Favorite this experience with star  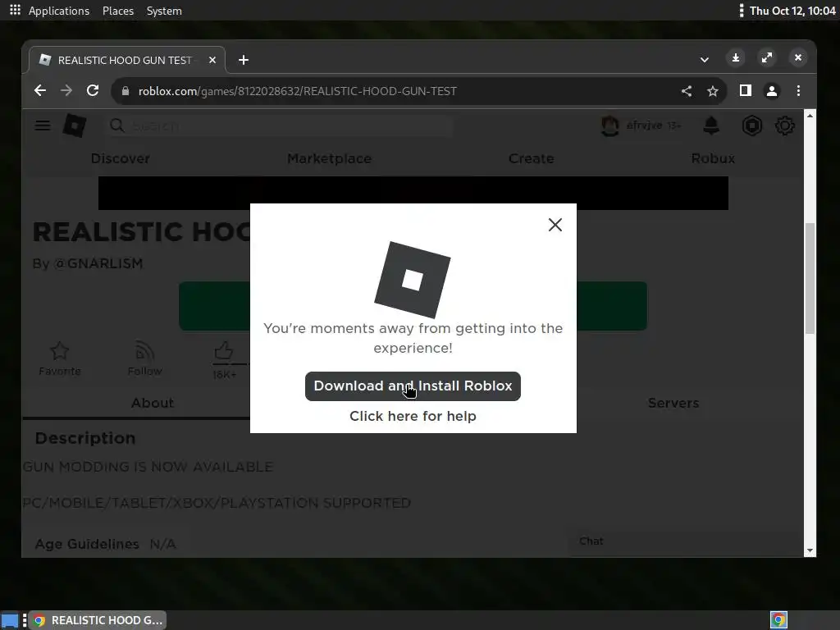[59, 359]
